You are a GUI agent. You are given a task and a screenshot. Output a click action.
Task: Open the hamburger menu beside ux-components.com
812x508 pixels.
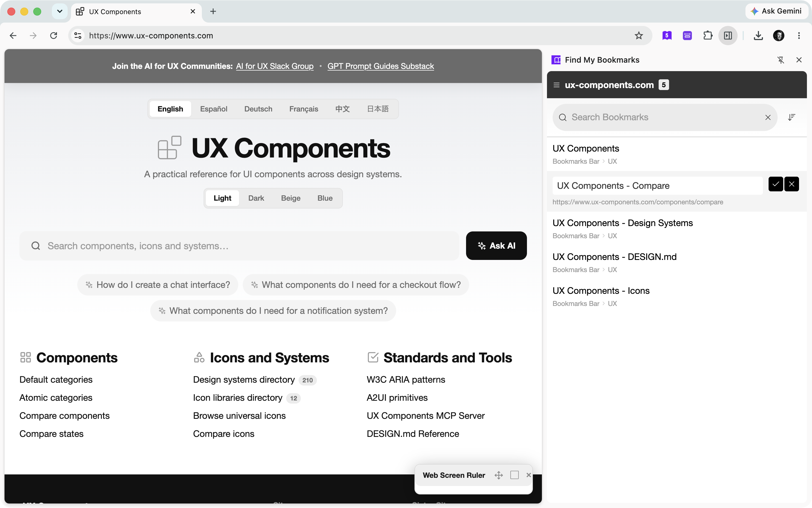pyautogui.click(x=556, y=85)
